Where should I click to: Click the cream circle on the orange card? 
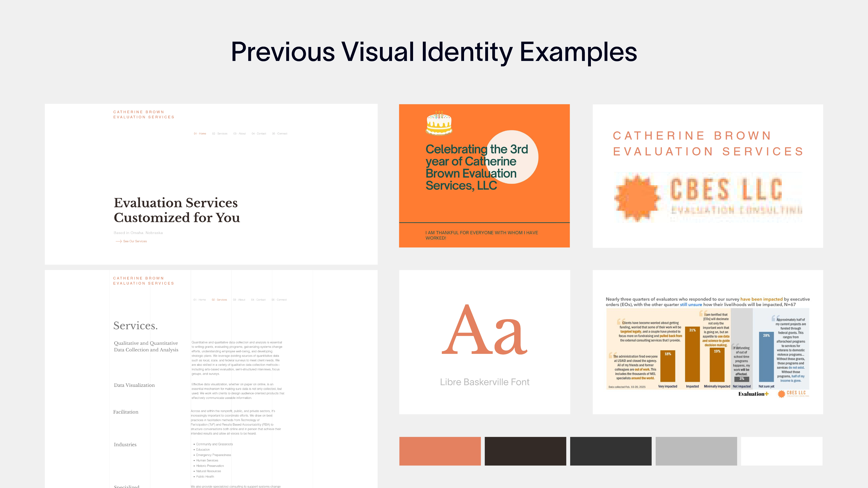(512, 157)
